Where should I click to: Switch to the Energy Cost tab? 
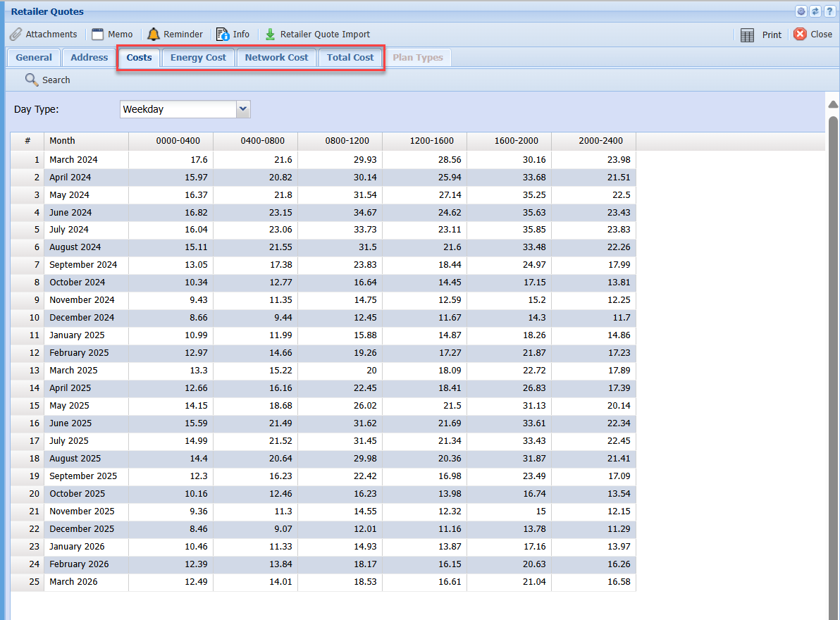pyautogui.click(x=198, y=58)
